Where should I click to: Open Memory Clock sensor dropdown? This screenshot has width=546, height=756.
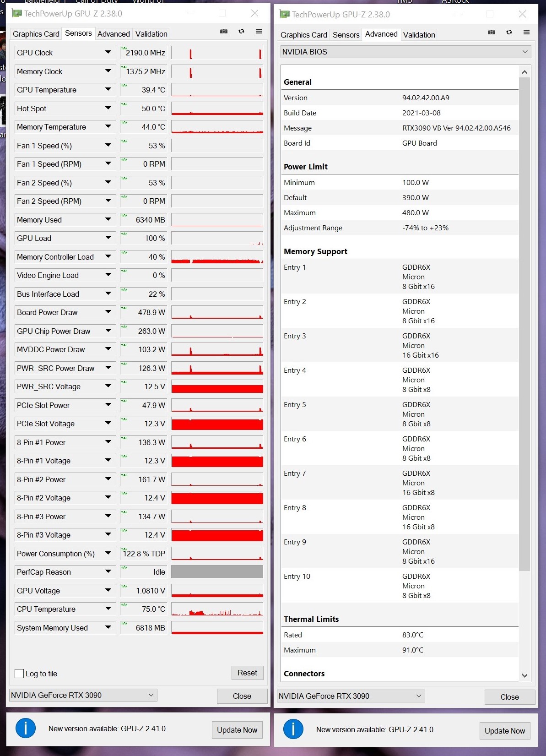108,71
